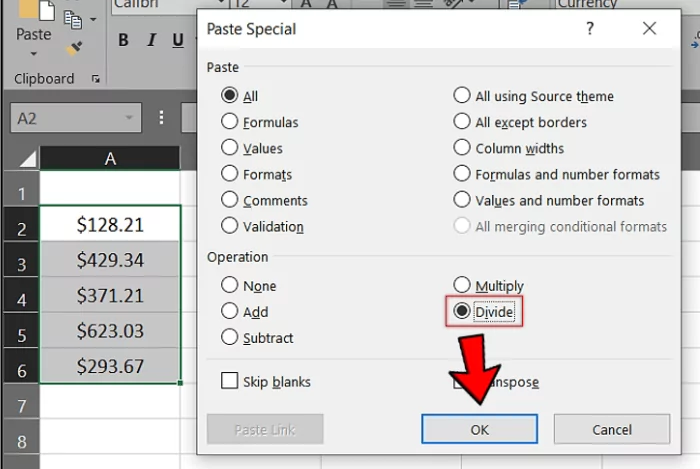Select cell containing $429.34

click(x=110, y=261)
